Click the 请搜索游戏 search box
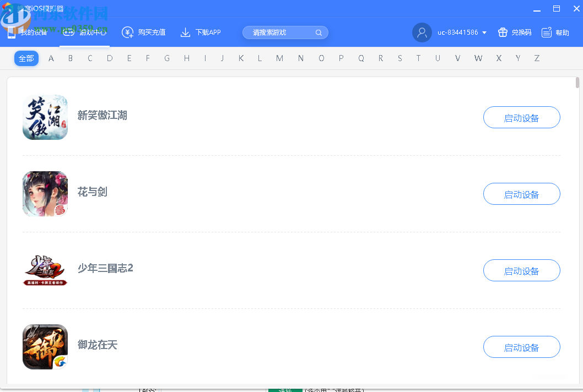 [x=281, y=32]
